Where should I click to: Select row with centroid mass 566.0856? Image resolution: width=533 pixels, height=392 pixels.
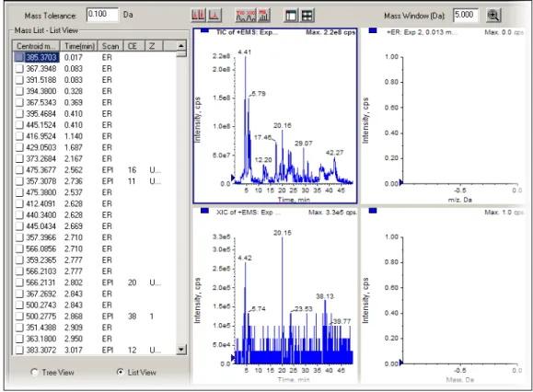point(95,248)
